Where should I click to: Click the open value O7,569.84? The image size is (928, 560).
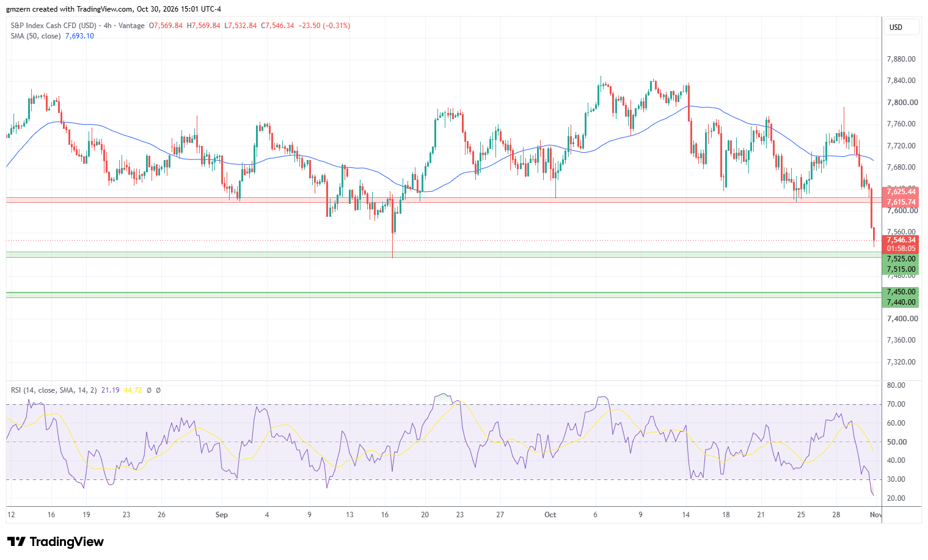[166, 26]
